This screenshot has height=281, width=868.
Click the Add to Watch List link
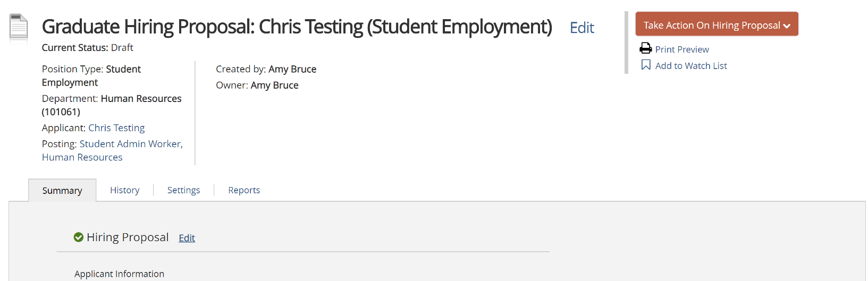691,66
